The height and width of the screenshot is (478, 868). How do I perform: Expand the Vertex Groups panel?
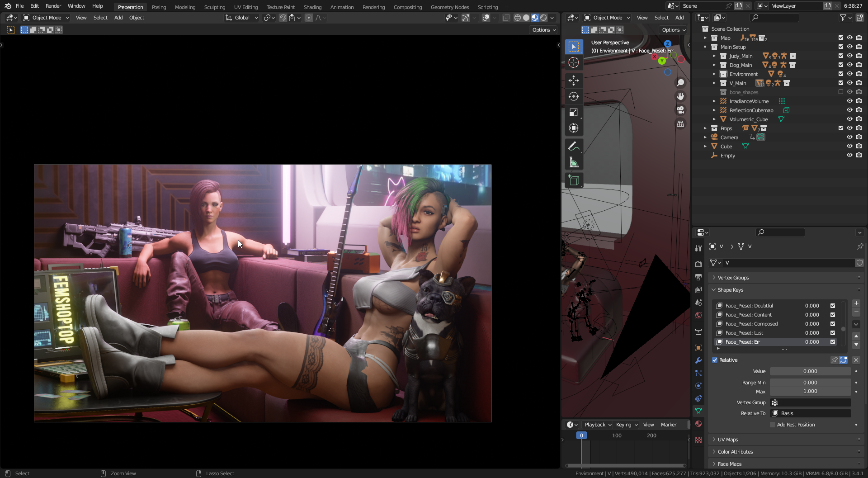pyautogui.click(x=733, y=278)
